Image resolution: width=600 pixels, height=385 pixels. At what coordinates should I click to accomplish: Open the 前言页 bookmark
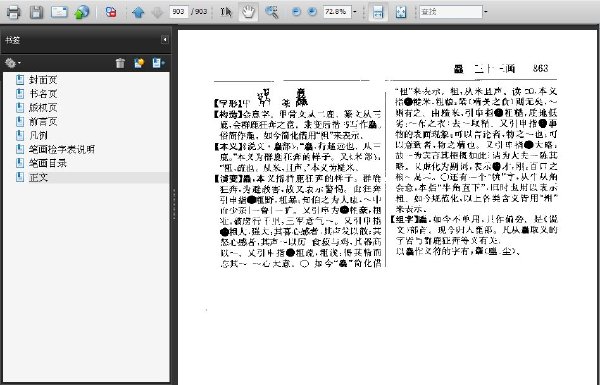(x=43, y=121)
